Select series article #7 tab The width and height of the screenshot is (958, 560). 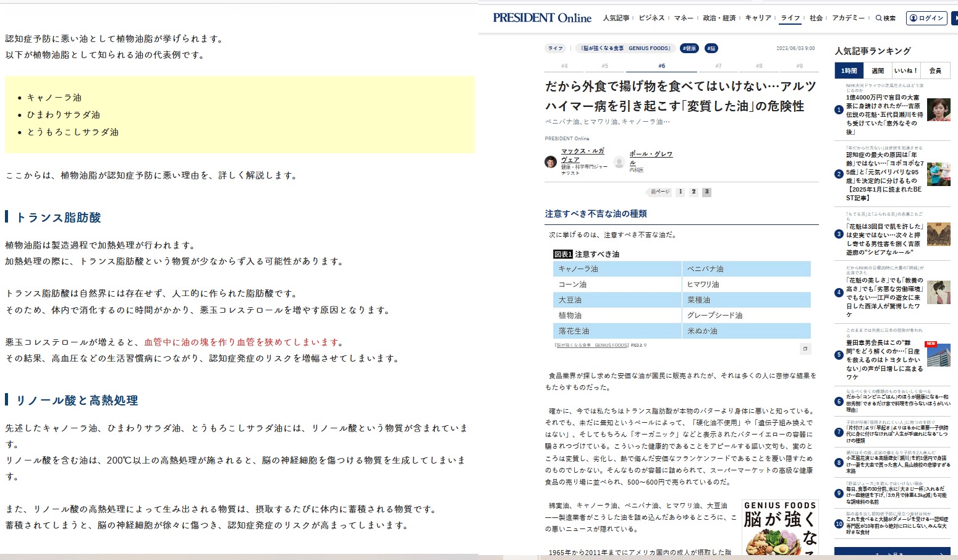pos(718,66)
